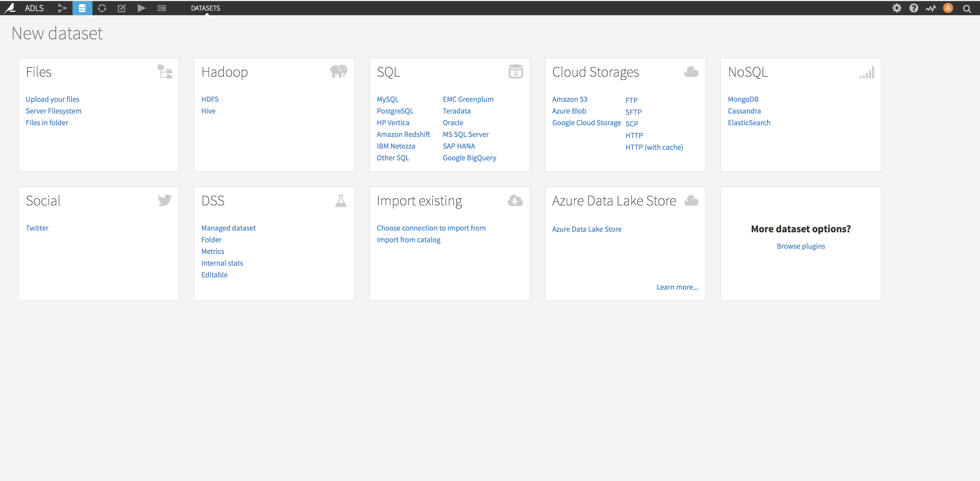The width and height of the screenshot is (980, 481).
Task: Click the Import existing cloud download icon
Action: coord(515,200)
